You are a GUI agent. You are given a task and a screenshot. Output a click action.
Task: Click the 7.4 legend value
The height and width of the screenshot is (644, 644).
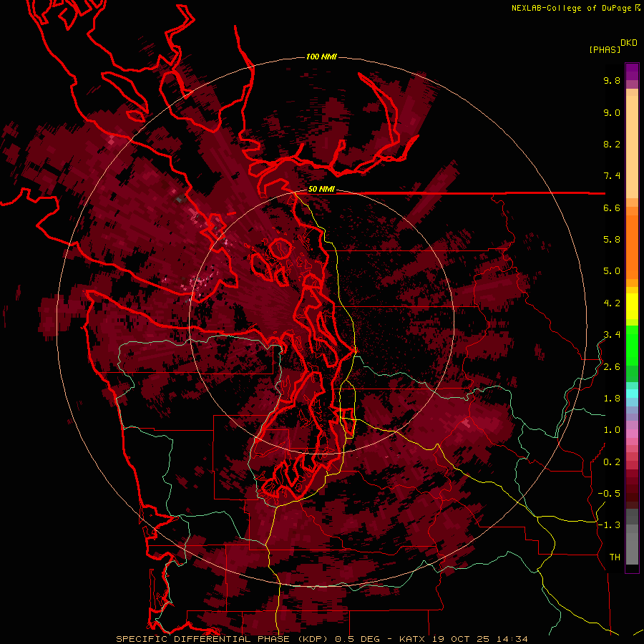[x=612, y=176]
